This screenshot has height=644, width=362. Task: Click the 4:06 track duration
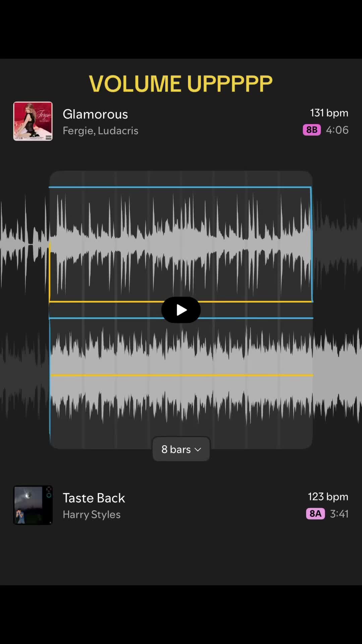click(337, 130)
